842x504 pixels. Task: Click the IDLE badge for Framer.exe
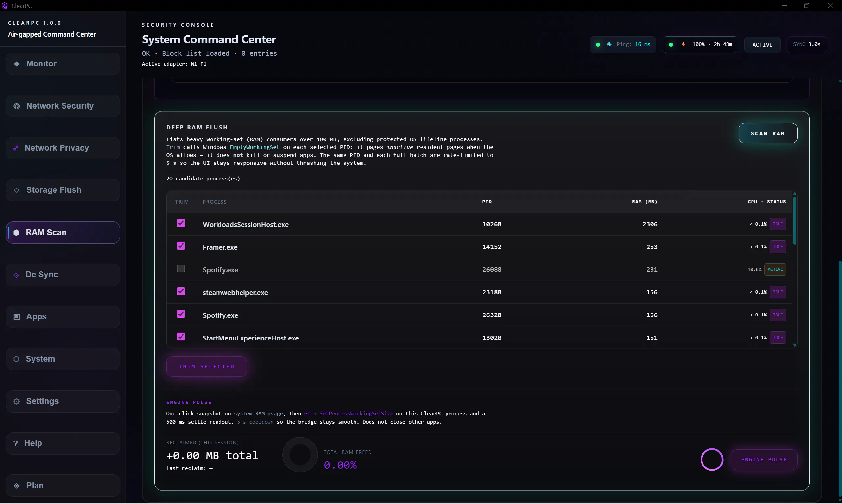tap(778, 247)
